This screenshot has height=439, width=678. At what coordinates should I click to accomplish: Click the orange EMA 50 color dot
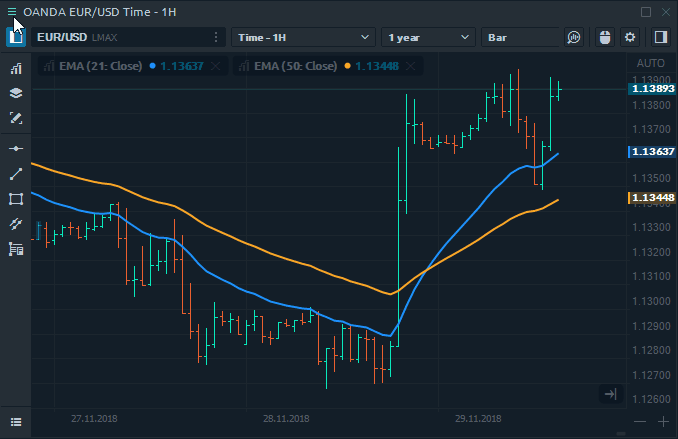(x=347, y=66)
